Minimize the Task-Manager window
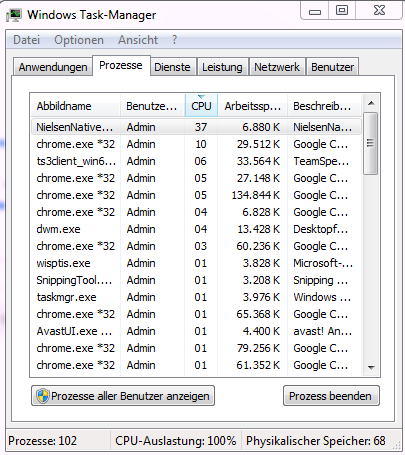 [x=315, y=11]
